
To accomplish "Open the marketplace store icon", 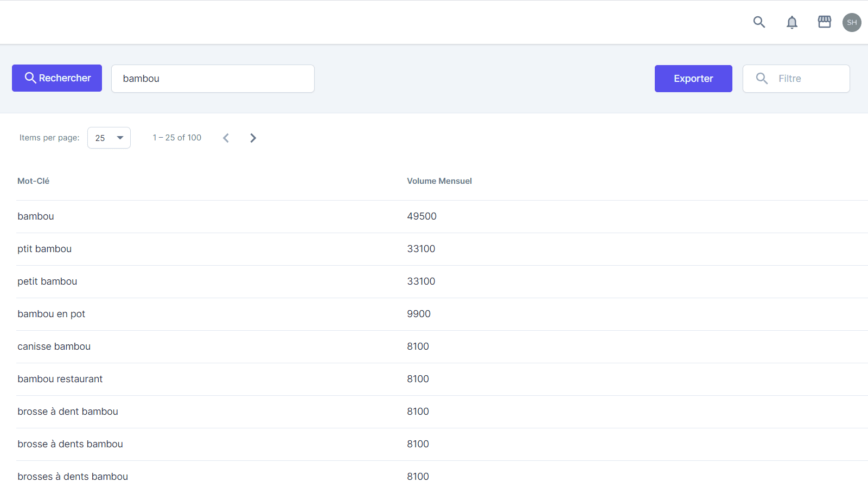I will point(824,22).
